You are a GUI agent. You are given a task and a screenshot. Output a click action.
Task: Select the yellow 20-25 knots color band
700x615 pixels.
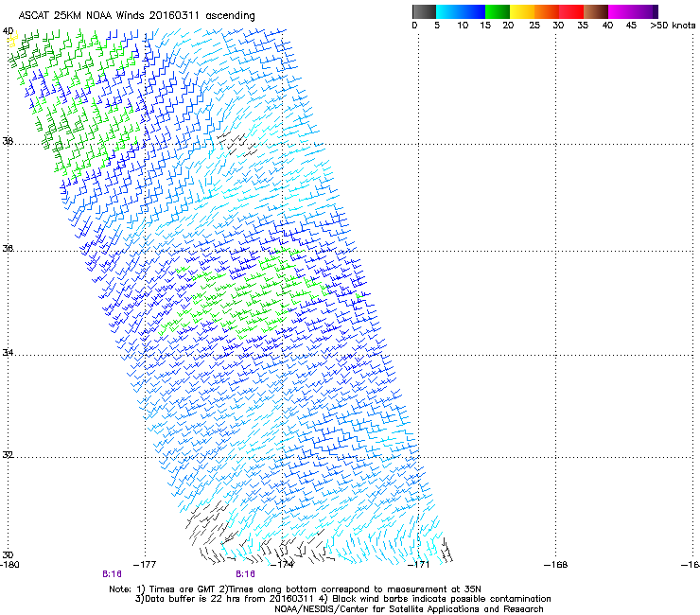coord(522,11)
